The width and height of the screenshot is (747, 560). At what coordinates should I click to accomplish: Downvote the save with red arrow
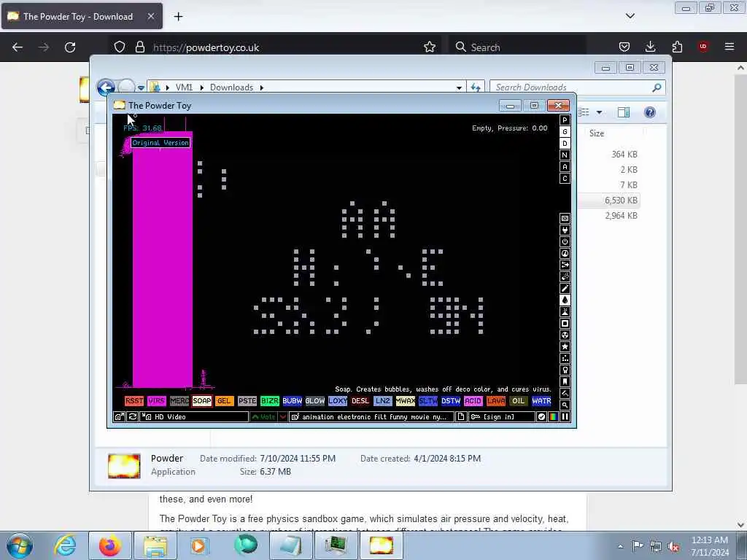pos(282,416)
